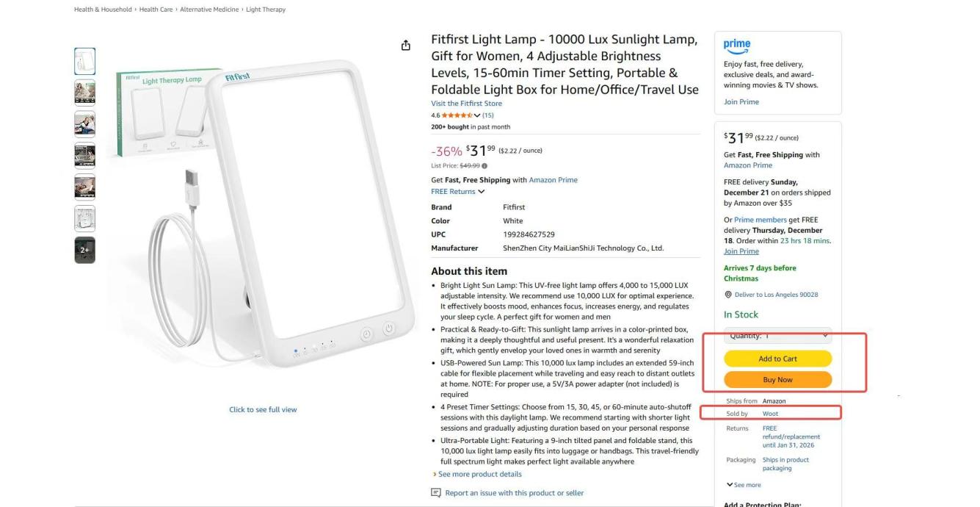Screen dimensions: 980x507
Task: Click the location pin for Los Angeles delivery
Action: tap(727, 295)
